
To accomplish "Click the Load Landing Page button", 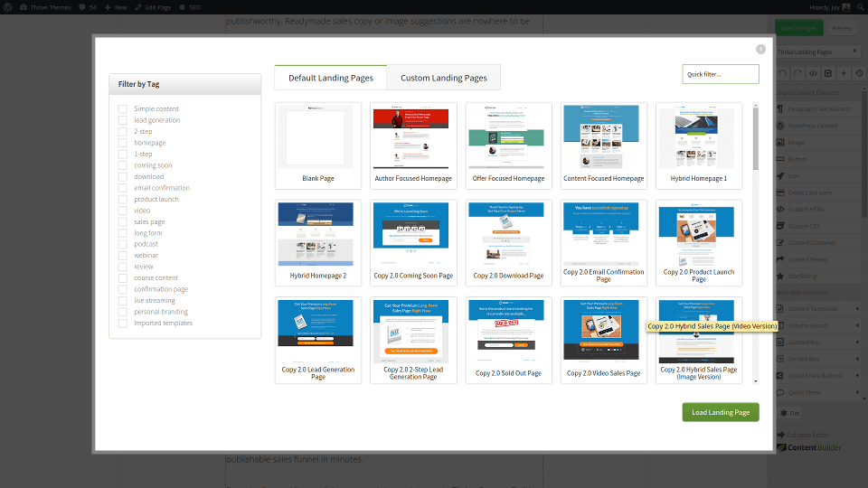I will coord(720,412).
